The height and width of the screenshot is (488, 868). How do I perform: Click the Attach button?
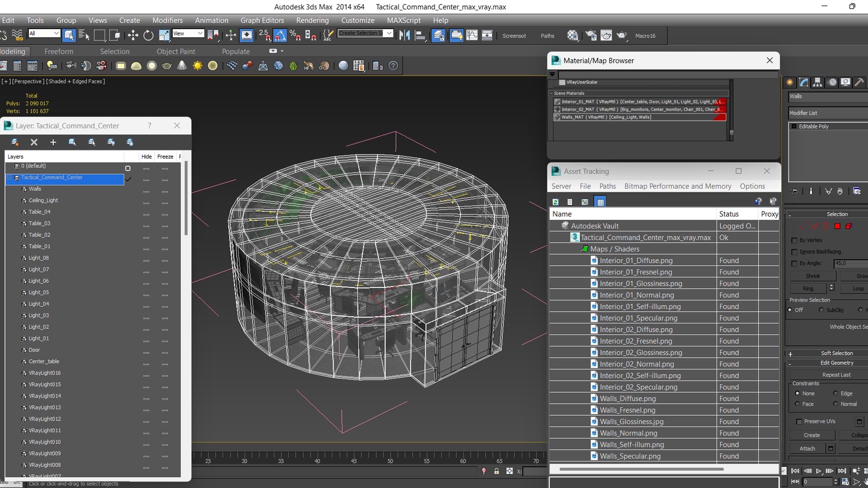[x=807, y=448]
